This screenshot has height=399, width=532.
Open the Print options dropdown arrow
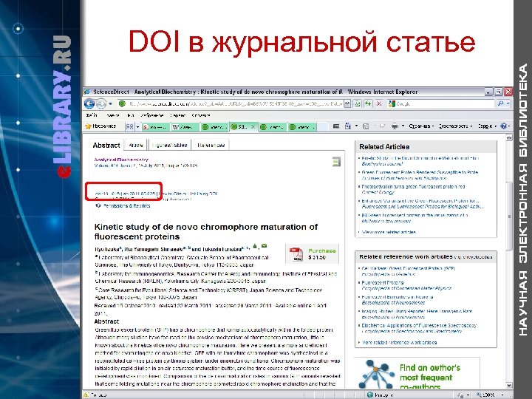[x=403, y=126]
